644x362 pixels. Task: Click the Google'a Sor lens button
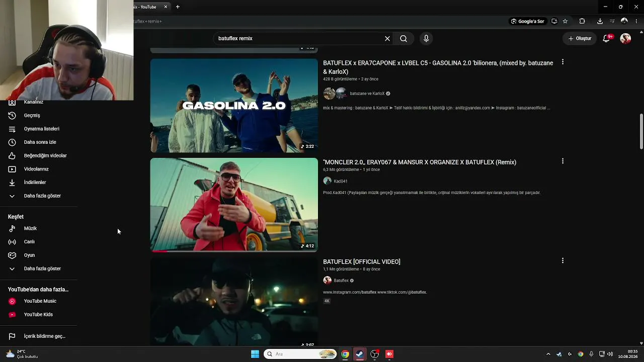tap(528, 21)
